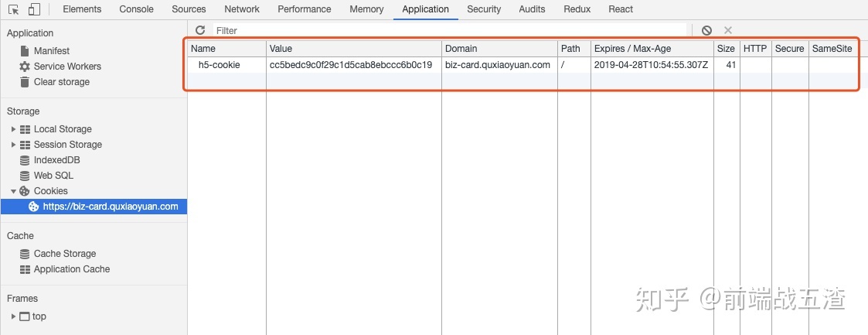Expand the Local Storage tree arrow
Screen dimensions: 868x335
(13, 129)
